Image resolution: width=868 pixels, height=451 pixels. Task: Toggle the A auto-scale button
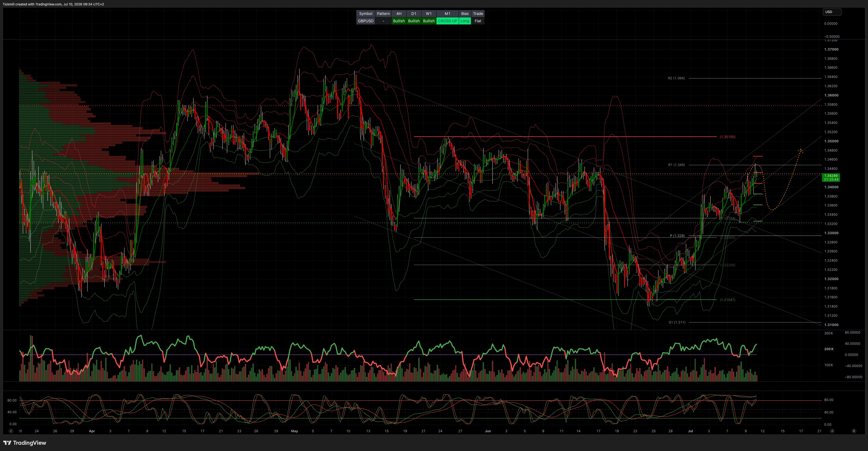832,431
